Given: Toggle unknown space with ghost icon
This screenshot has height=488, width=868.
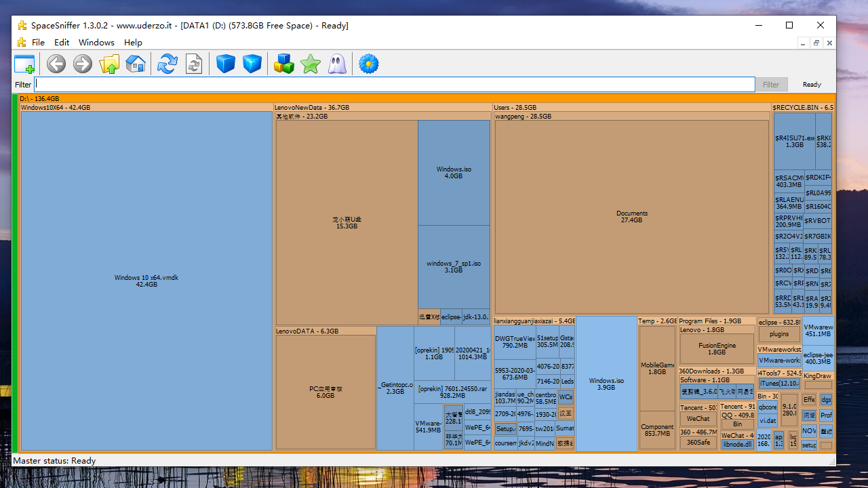Looking at the screenshot, I should point(337,64).
